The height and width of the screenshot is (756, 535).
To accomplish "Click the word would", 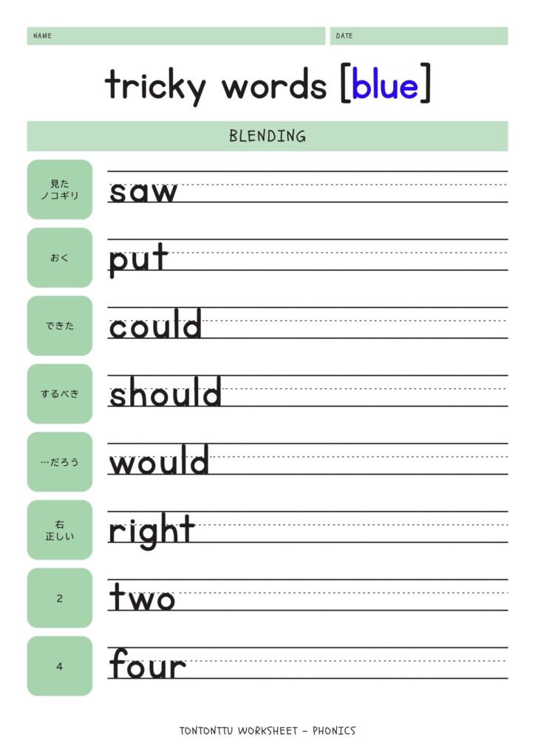I will click(159, 461).
